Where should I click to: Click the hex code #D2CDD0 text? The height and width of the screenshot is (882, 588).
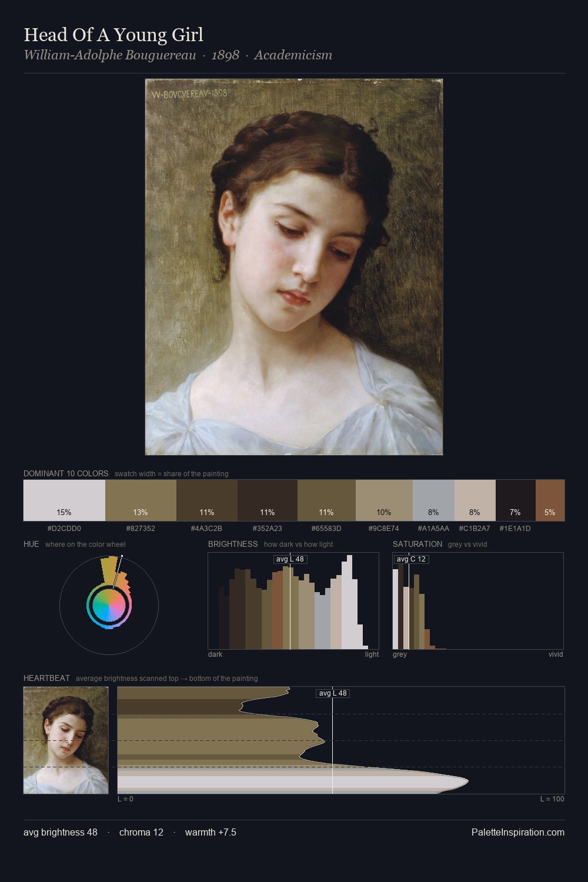click(x=64, y=529)
